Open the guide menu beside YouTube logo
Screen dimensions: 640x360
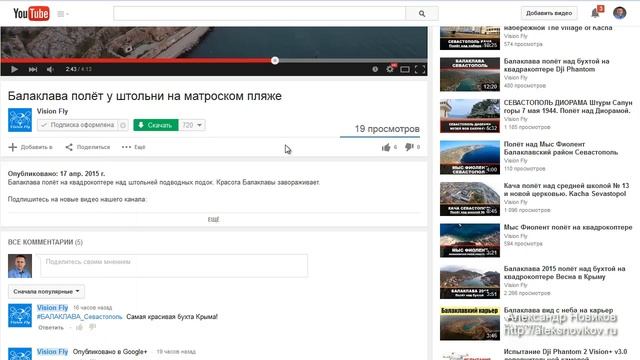click(63, 14)
